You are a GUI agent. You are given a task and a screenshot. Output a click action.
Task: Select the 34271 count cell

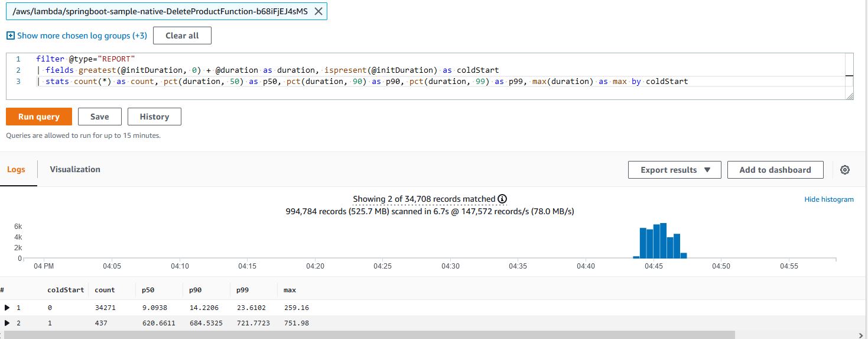click(106, 308)
